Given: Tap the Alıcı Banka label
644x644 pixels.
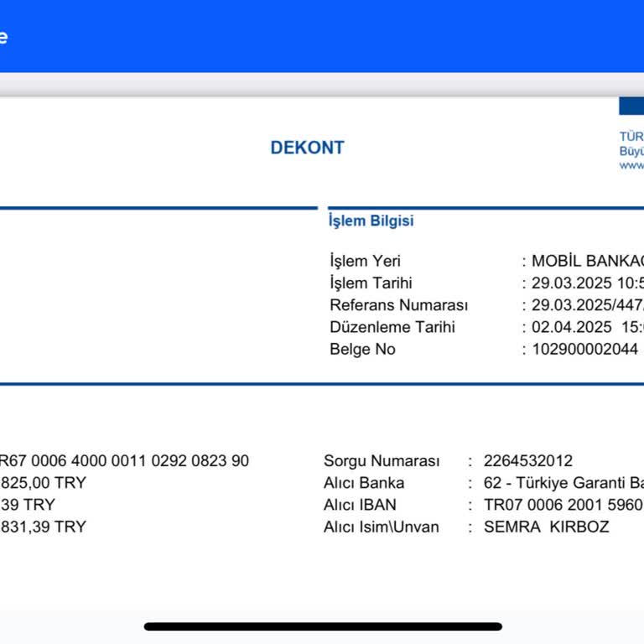Looking at the screenshot, I should click(x=364, y=483).
